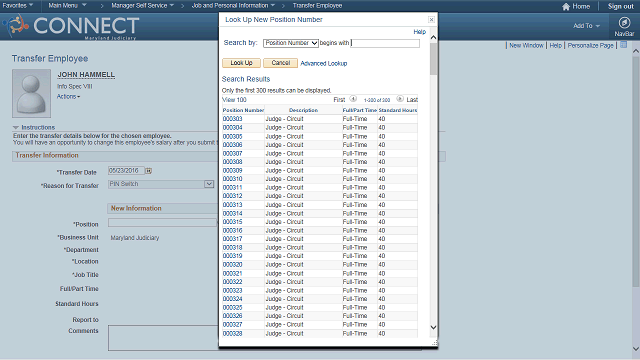This screenshot has width=640, height=360.
Task: Expand the Actions menu under employee name
Action: (x=68, y=96)
